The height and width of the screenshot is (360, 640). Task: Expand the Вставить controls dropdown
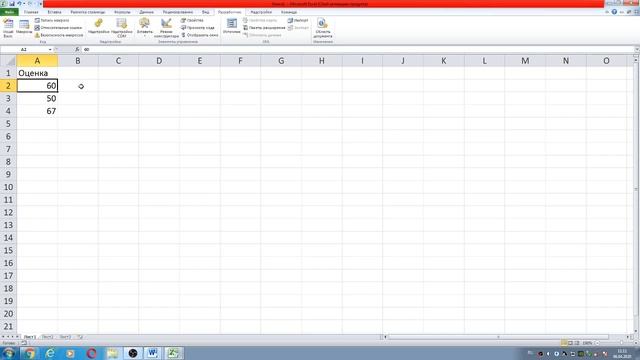click(144, 28)
